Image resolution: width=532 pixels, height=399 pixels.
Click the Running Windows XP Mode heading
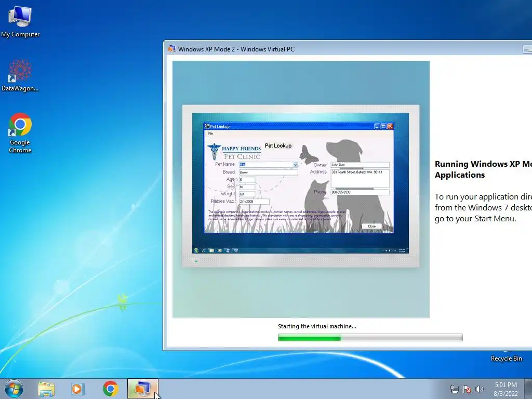[x=483, y=169]
